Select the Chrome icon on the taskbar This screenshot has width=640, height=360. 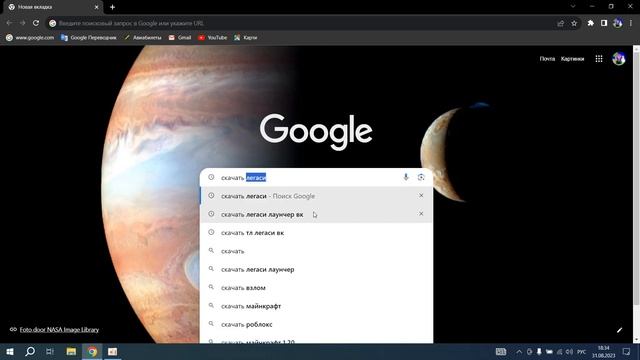tap(92, 351)
